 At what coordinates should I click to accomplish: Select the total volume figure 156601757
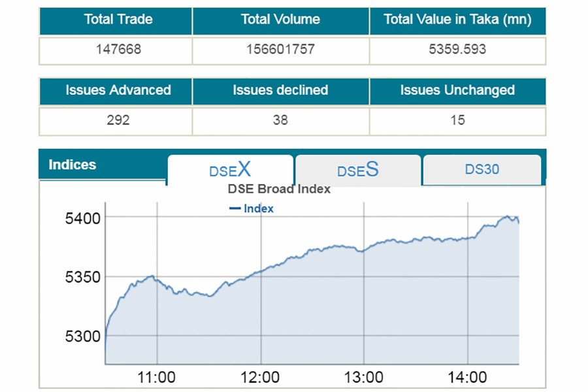tap(280, 50)
